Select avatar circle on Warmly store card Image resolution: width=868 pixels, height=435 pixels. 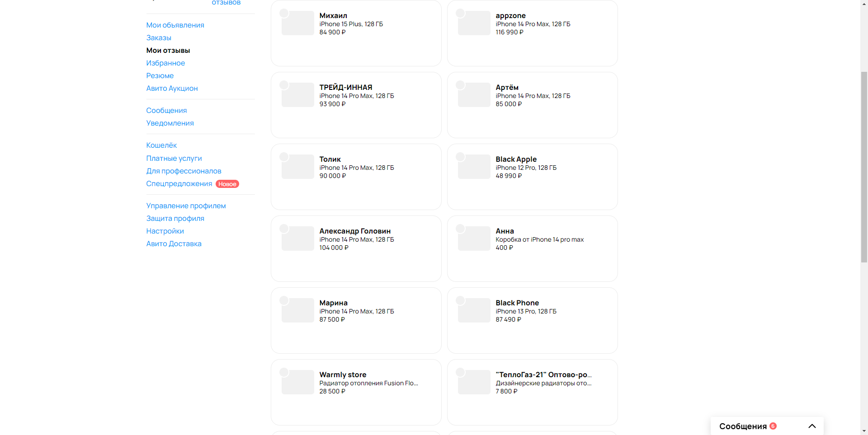click(284, 372)
